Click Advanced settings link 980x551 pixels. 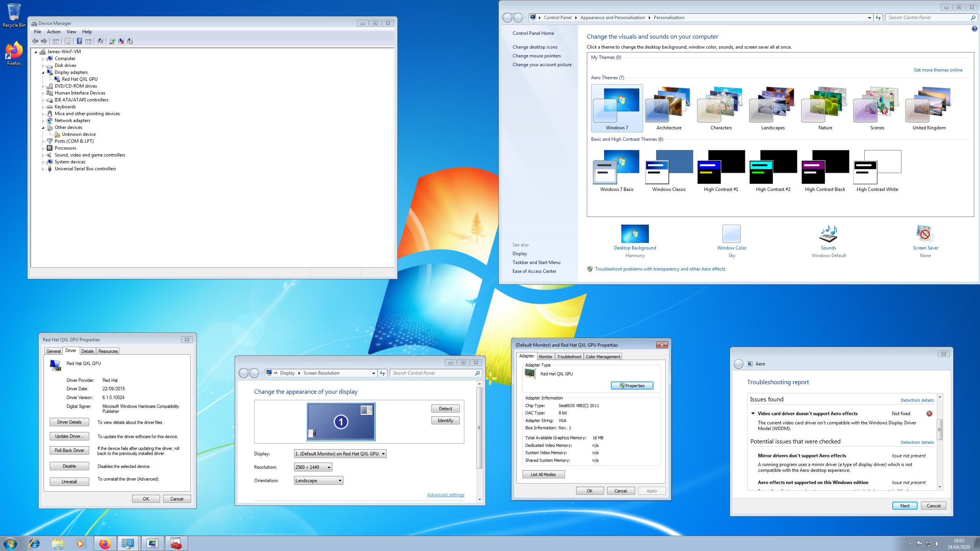[446, 495]
